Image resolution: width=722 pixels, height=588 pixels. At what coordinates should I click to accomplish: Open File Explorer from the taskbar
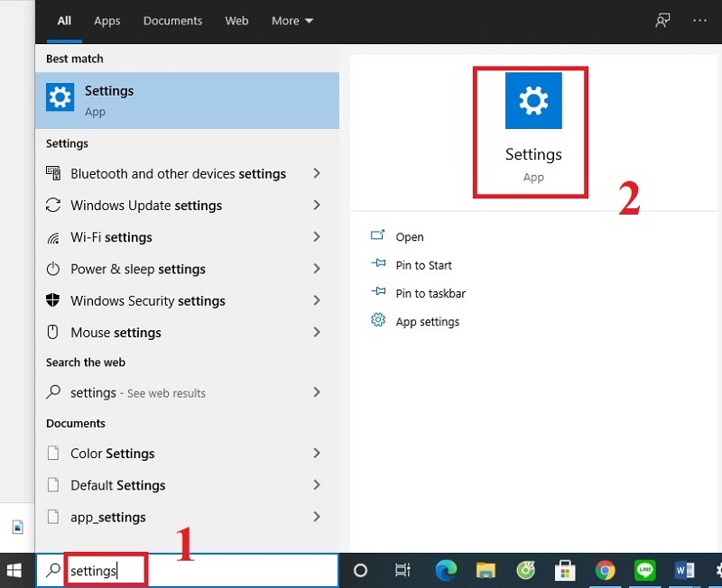[485, 570]
